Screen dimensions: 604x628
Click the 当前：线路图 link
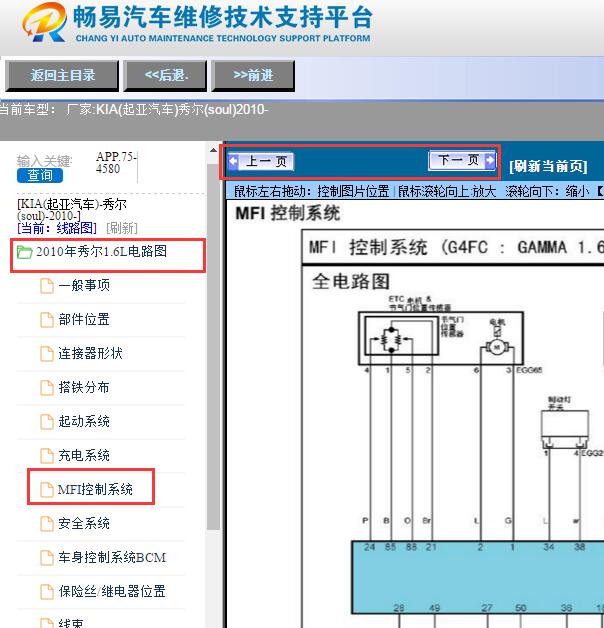(x=57, y=228)
